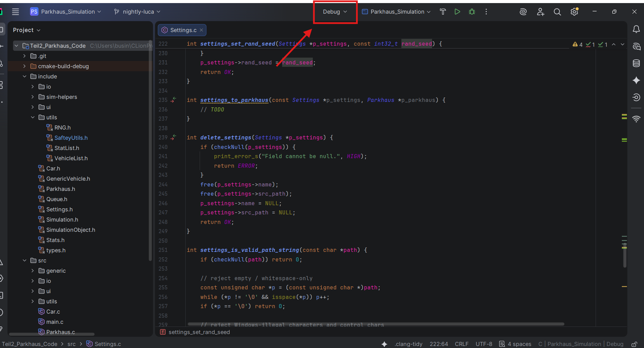Open Search Everywhere magnifier
This screenshot has height=348, width=644.
point(557,12)
